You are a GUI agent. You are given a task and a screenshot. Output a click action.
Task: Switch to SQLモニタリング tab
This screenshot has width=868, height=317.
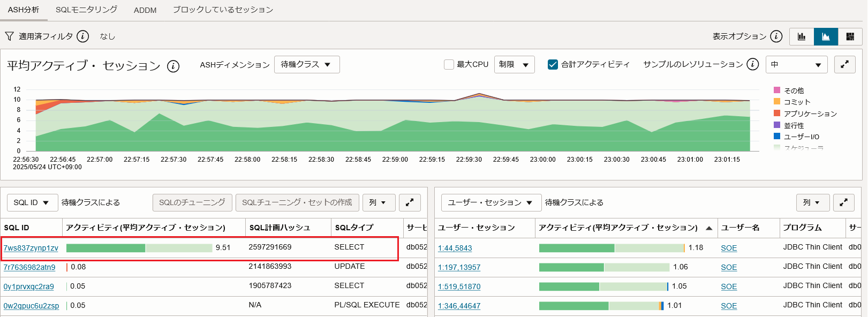[86, 10]
